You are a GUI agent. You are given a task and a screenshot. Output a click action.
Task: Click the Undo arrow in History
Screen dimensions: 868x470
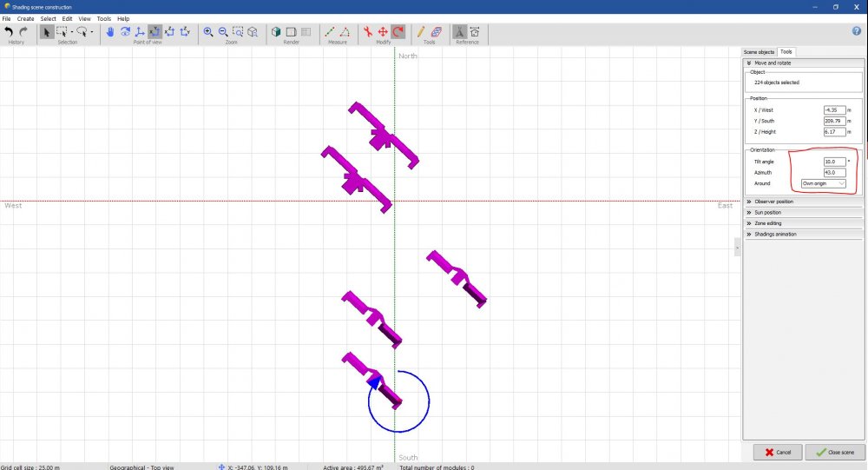tap(10, 32)
